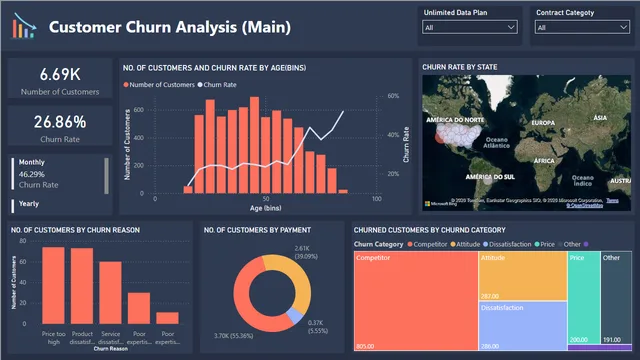
Task: Click the contract list scrollbar
Action: pyautogui.click(x=107, y=176)
